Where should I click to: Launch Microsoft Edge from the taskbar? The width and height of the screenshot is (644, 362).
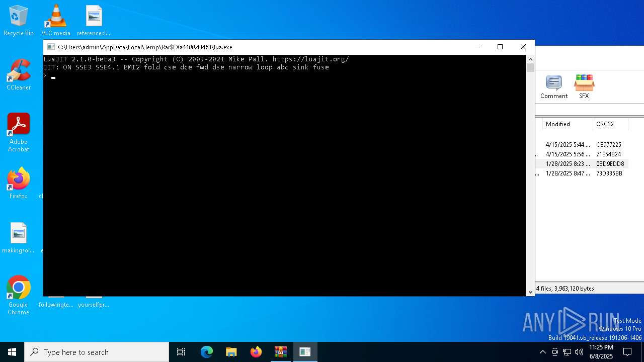(x=207, y=352)
